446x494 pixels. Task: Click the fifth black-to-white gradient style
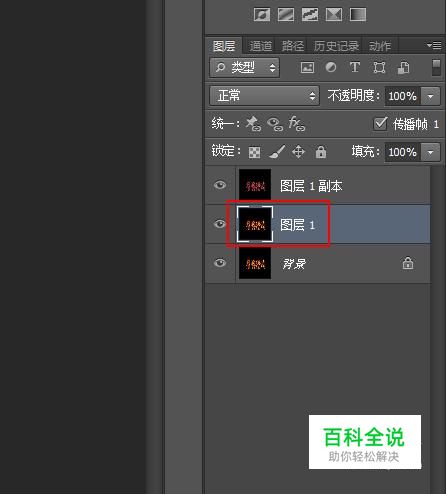coord(358,15)
